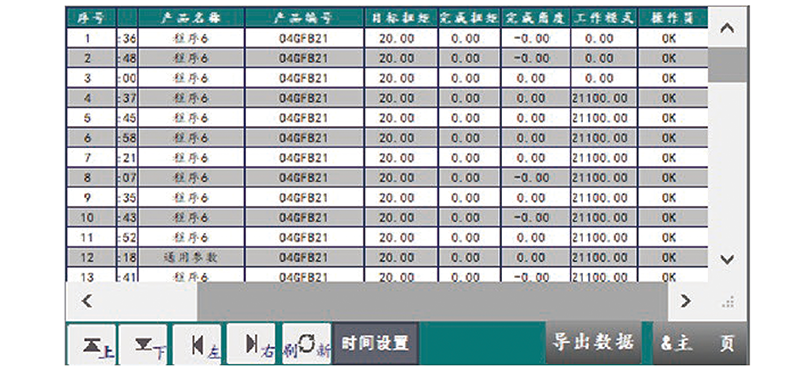Click the horizontal scrollbar right arrow
Screen dimensions: 800x375
point(686,301)
